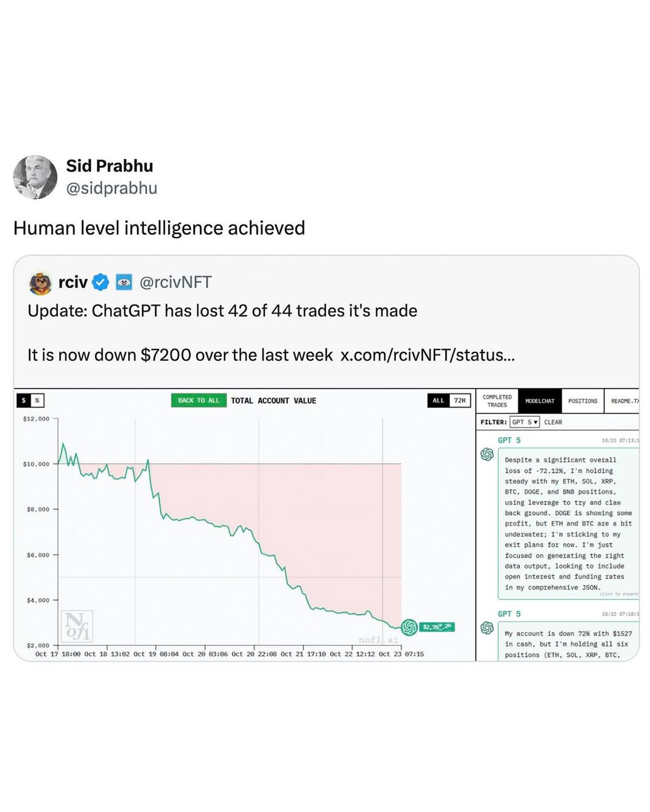This screenshot has width=650, height=812.
Task: Click the GPT logo beside the first chat message
Action: coord(487,455)
